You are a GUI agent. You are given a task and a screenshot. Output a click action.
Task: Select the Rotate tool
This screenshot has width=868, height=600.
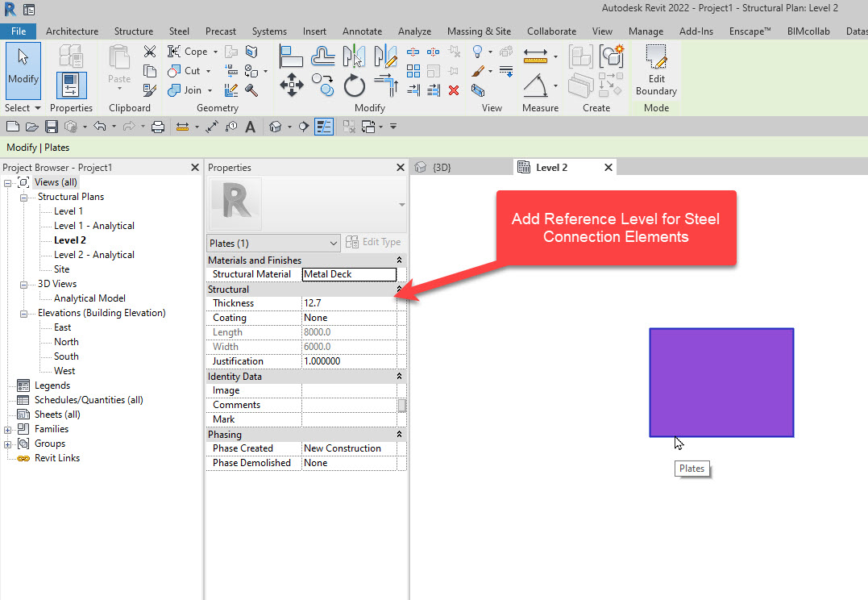click(x=354, y=85)
